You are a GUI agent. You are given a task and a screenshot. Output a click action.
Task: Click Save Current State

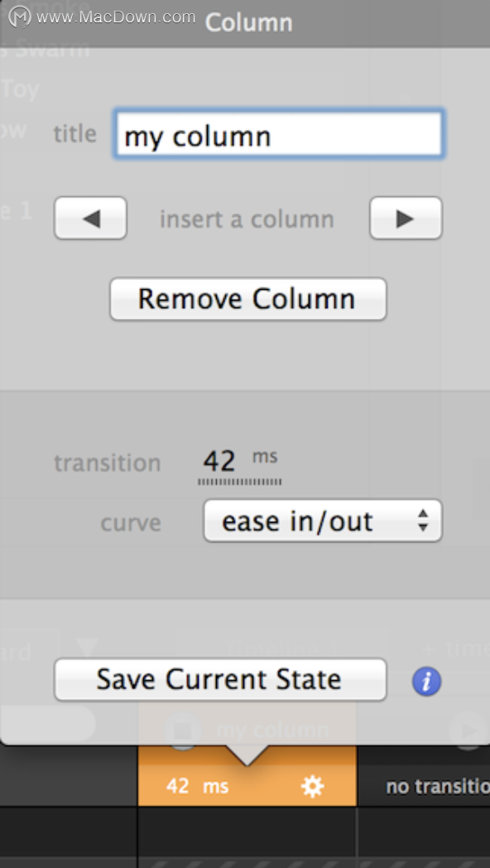pos(220,679)
